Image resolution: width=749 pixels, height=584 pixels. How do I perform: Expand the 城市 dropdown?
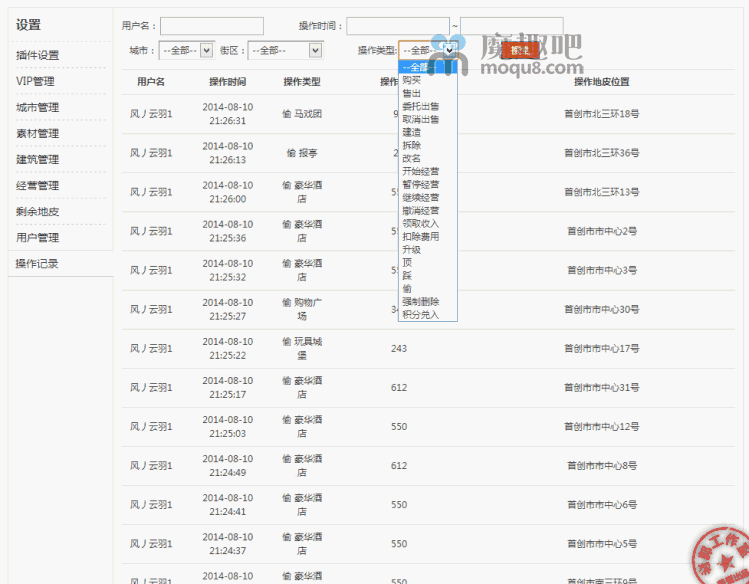[x=186, y=50]
